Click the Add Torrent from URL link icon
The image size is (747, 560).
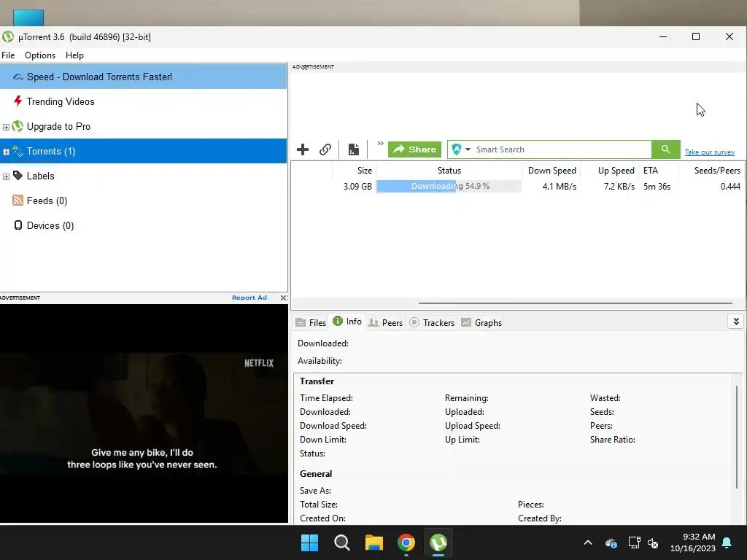pyautogui.click(x=325, y=149)
